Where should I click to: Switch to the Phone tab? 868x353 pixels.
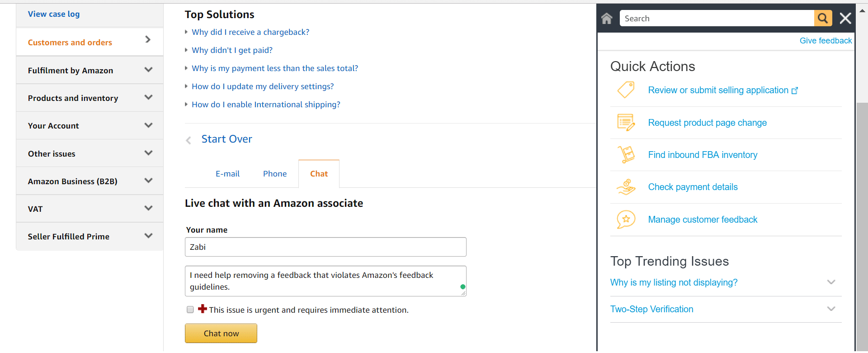coord(275,174)
